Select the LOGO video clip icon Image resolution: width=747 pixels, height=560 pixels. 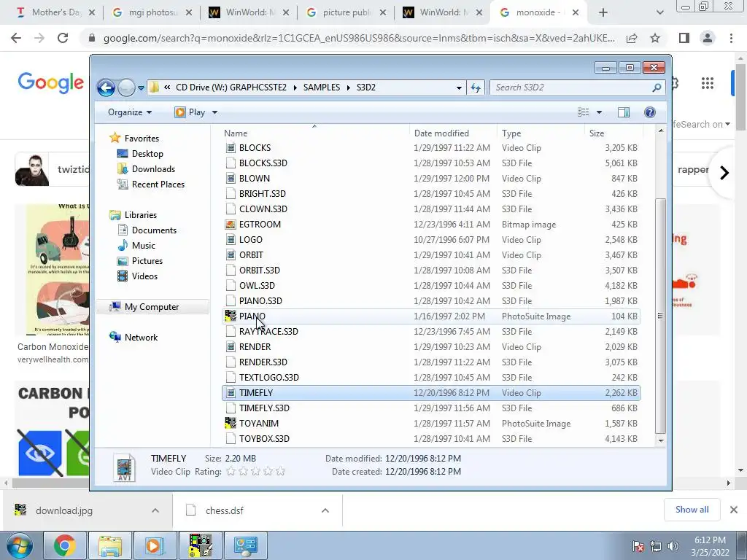coord(231,239)
